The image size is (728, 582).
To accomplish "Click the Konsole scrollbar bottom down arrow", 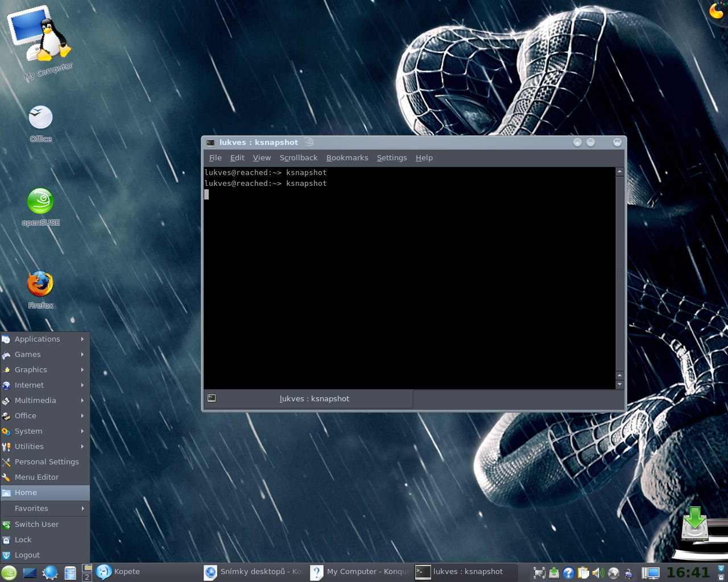I will pos(620,385).
